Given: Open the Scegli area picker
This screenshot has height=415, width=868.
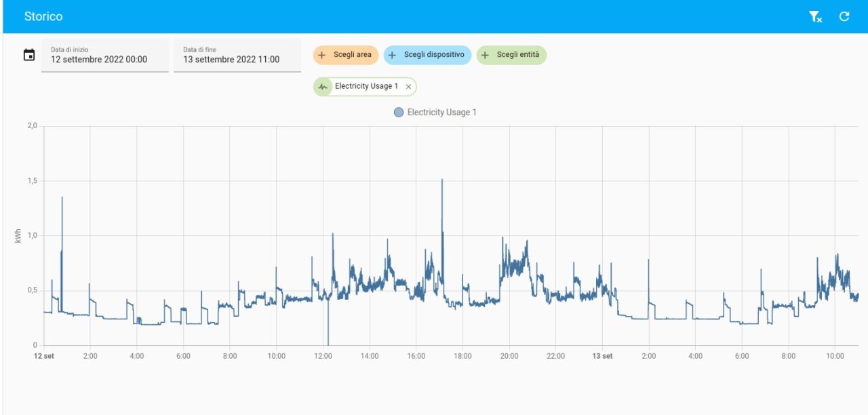Looking at the screenshot, I should click(x=352, y=55).
